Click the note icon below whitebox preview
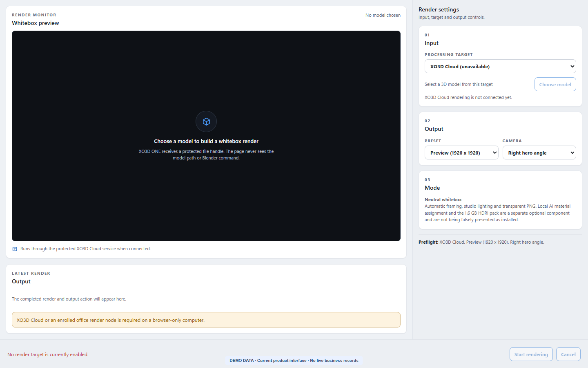The image size is (588, 368). pos(15,249)
